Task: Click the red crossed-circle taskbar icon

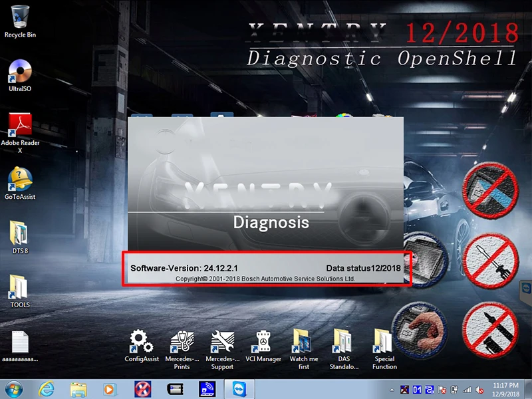Action: 142,389
